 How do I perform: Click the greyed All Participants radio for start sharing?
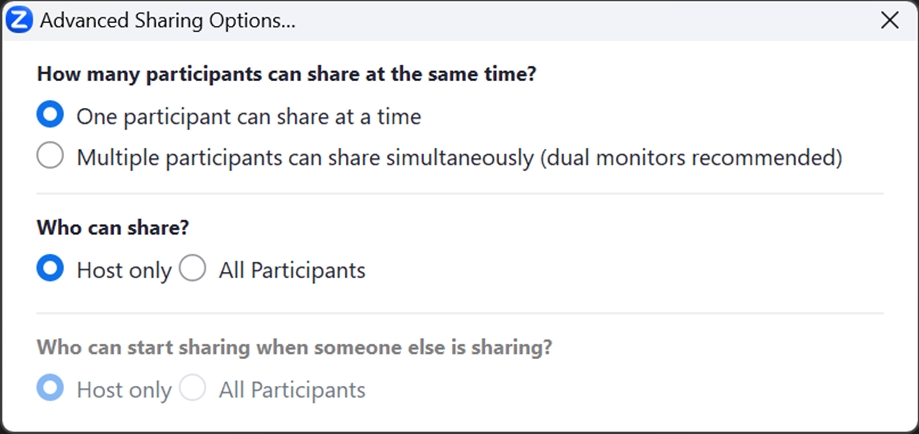click(x=192, y=388)
